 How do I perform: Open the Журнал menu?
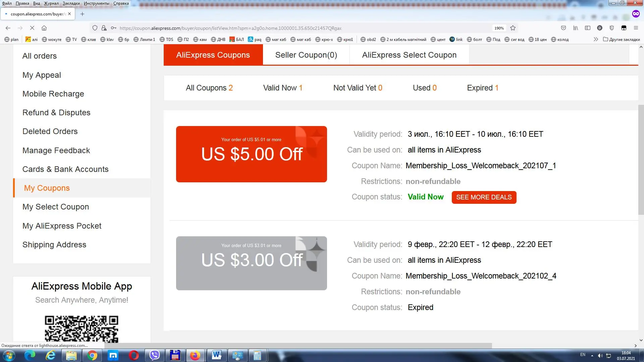[x=51, y=3]
